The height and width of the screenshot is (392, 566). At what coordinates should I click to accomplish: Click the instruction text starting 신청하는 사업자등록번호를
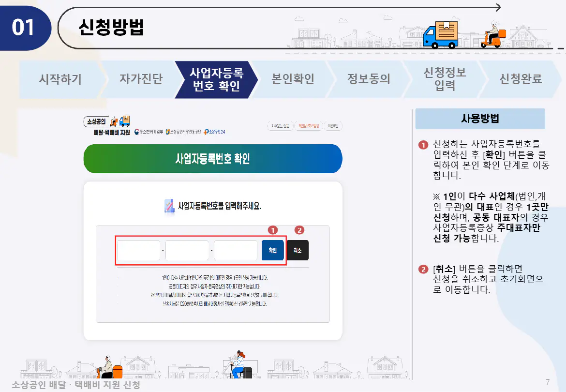[491, 160]
